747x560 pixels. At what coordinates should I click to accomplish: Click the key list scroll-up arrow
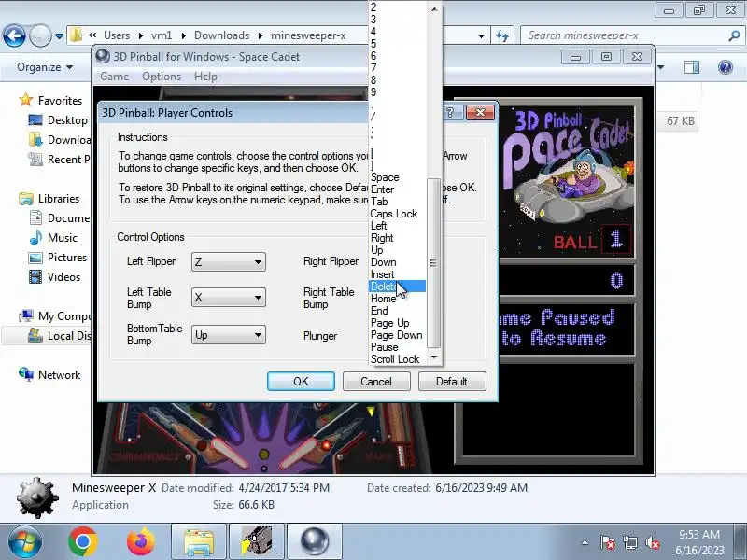click(434, 9)
